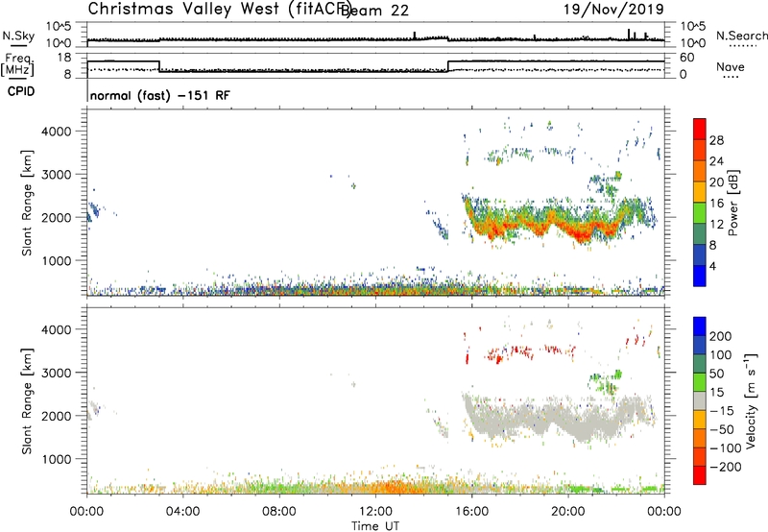Click the '1000' tick of the velocity panel

coord(57,460)
